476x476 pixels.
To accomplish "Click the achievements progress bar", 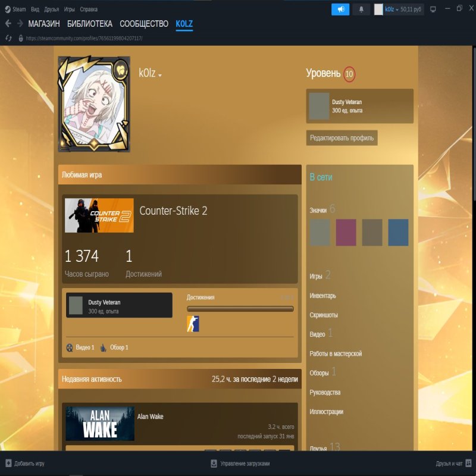I will [x=240, y=309].
